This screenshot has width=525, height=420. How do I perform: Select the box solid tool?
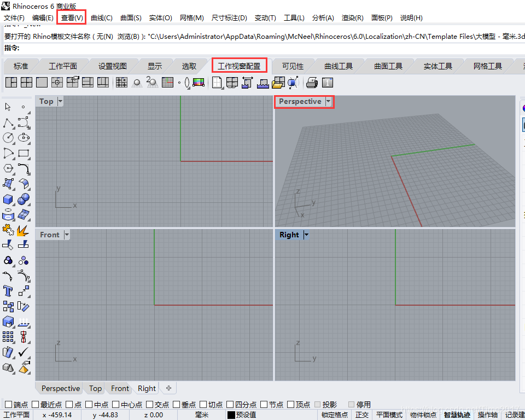click(8, 199)
